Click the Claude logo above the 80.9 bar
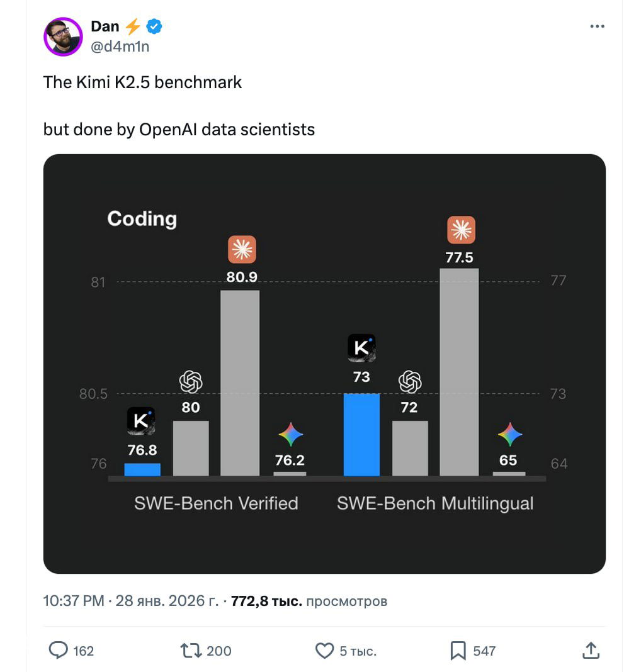Image resolution: width=641 pixels, height=672 pixels. point(242,249)
